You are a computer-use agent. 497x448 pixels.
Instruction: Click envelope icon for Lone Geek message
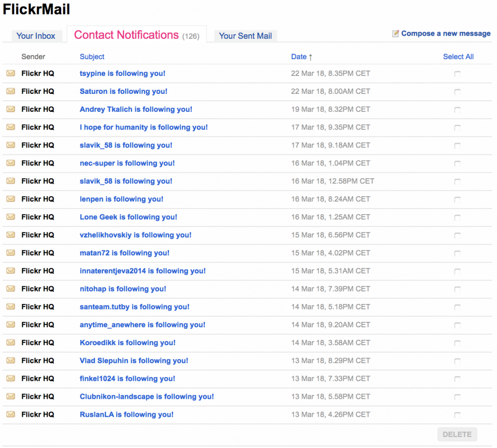10,217
